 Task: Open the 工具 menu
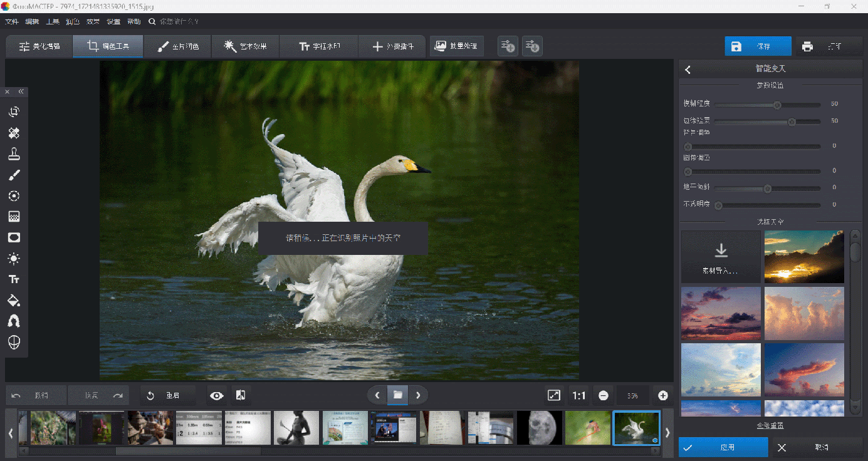pyautogui.click(x=53, y=21)
